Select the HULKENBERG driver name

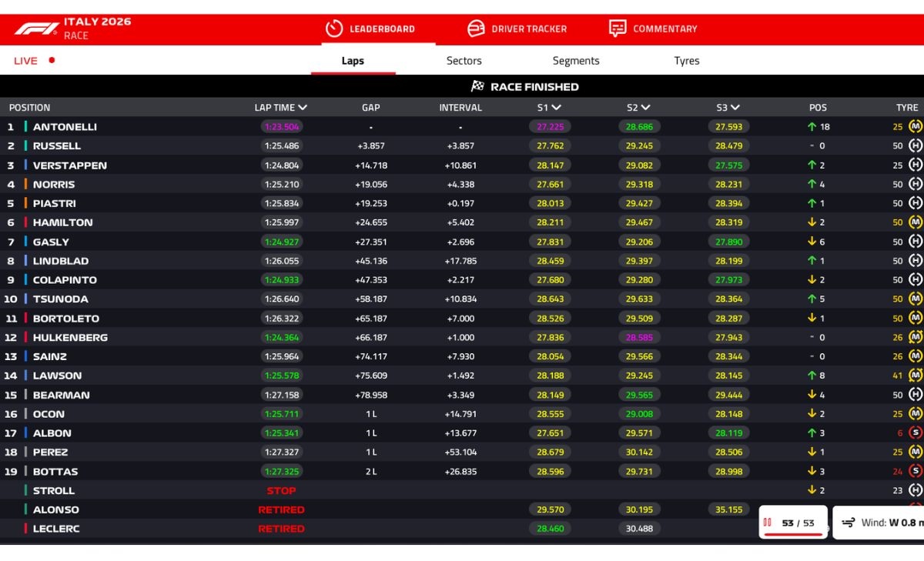point(70,337)
